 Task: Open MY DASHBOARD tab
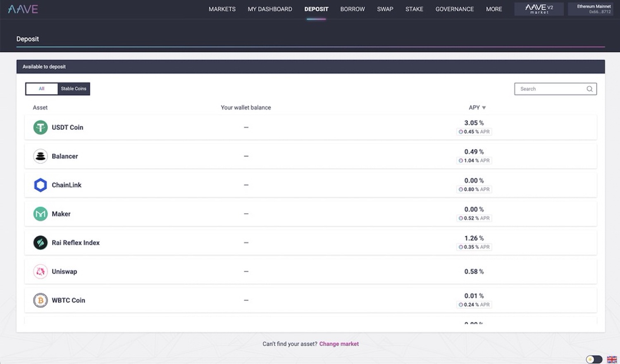tap(270, 9)
